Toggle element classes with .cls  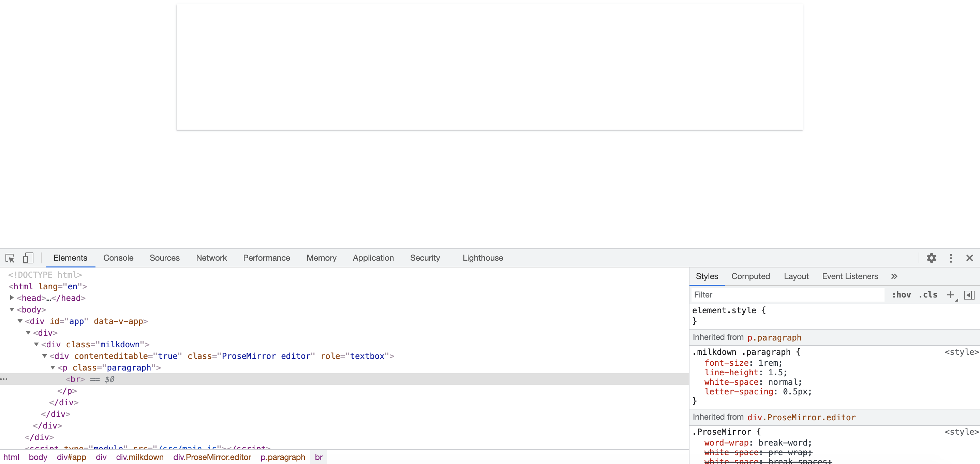coord(928,295)
